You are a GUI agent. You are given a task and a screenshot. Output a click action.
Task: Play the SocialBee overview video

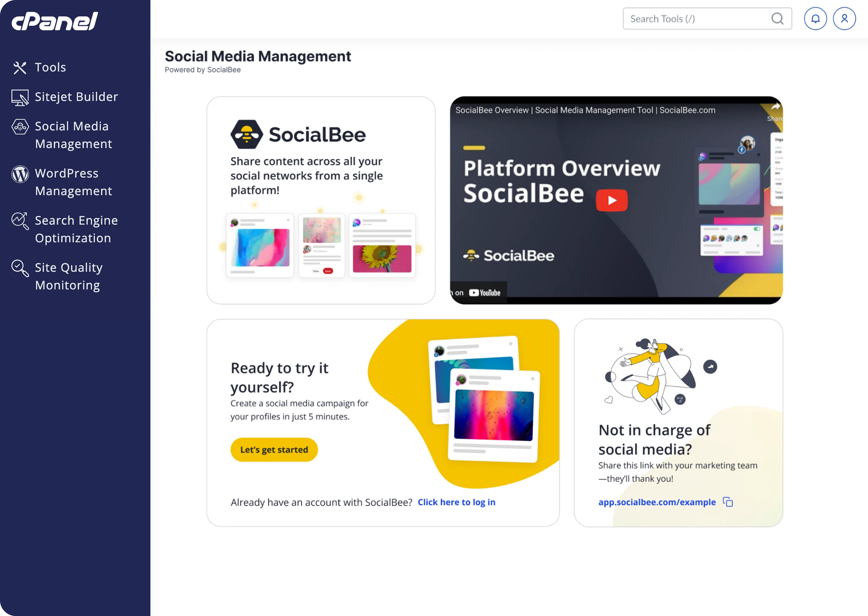coord(611,200)
